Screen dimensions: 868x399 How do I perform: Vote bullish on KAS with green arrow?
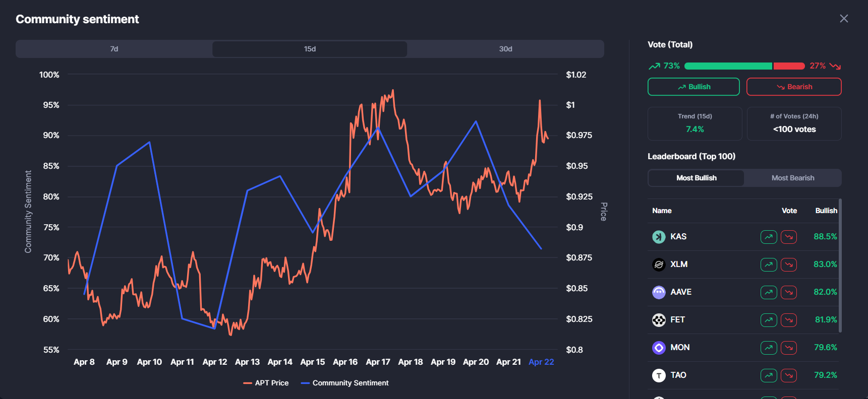(769, 237)
